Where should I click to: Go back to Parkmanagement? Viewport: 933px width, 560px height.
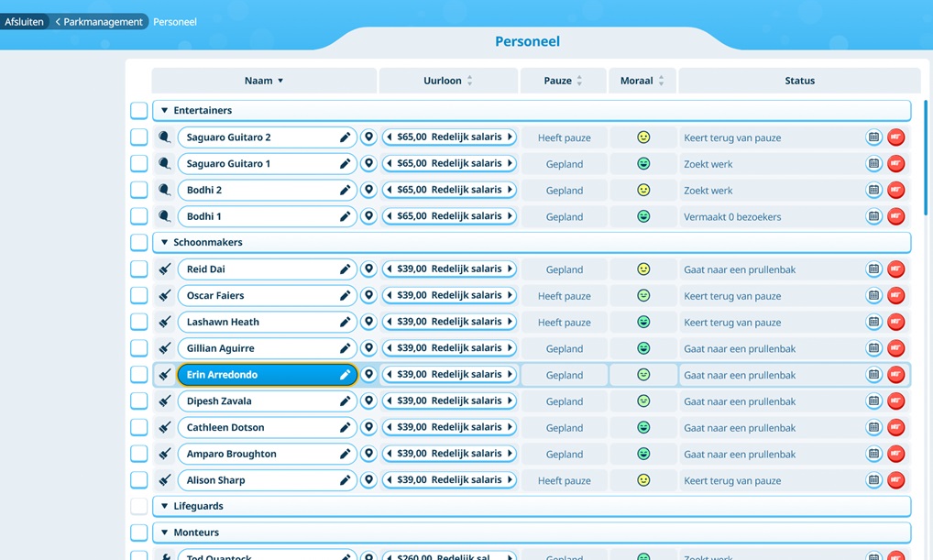point(99,22)
